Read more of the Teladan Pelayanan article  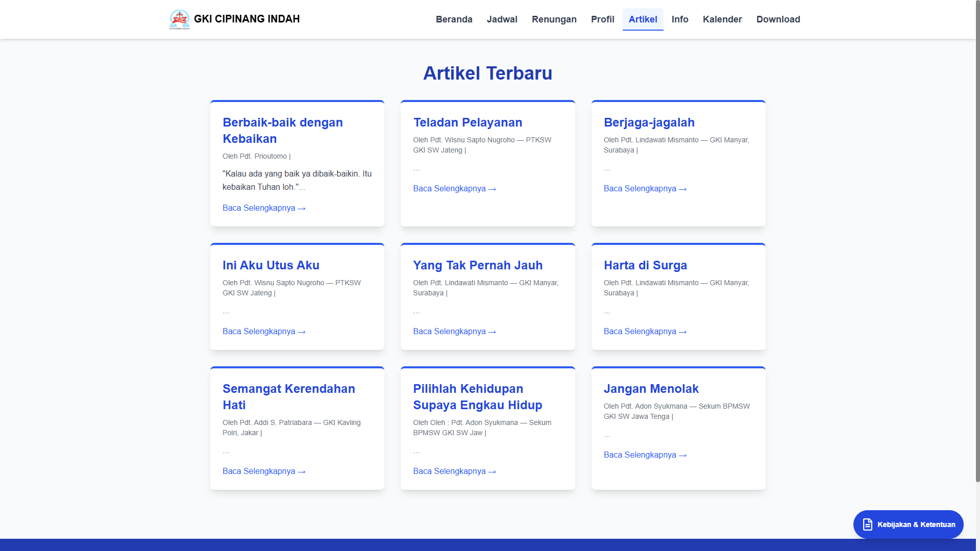(454, 189)
